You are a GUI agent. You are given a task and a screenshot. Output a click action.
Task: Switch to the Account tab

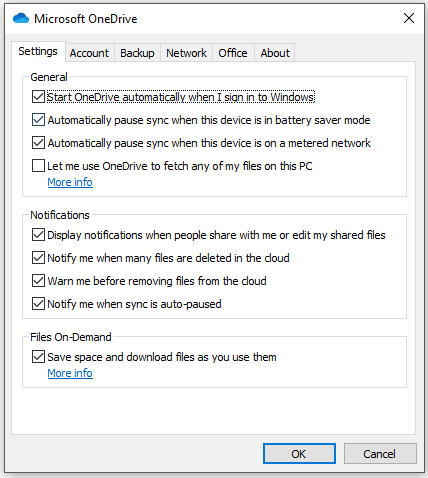click(x=89, y=53)
